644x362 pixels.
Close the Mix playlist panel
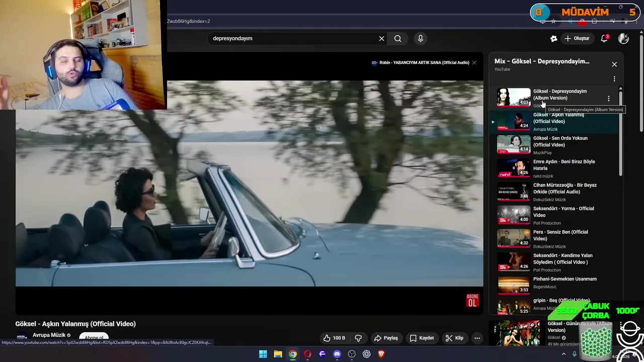[x=614, y=64]
